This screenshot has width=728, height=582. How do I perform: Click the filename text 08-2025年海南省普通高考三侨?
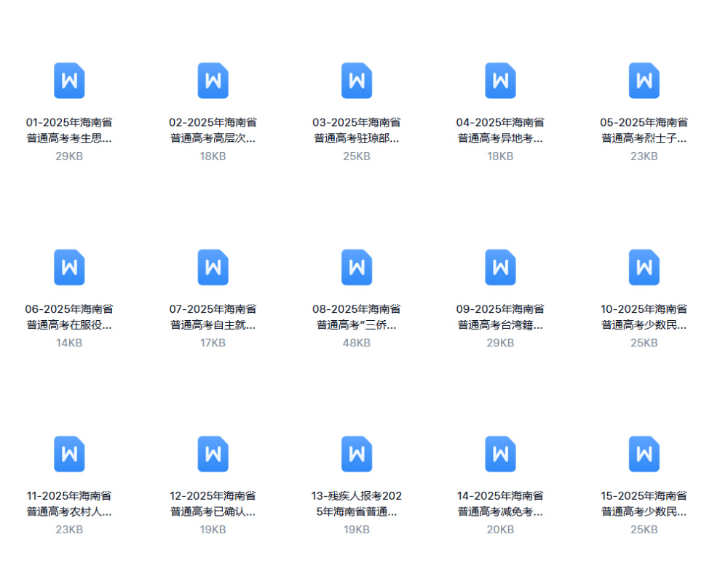[x=356, y=317]
